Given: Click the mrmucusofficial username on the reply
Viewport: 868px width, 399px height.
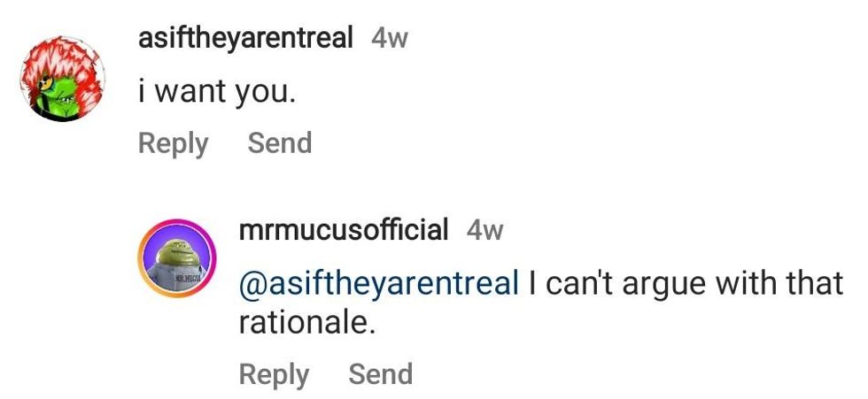Looking at the screenshot, I should [344, 230].
